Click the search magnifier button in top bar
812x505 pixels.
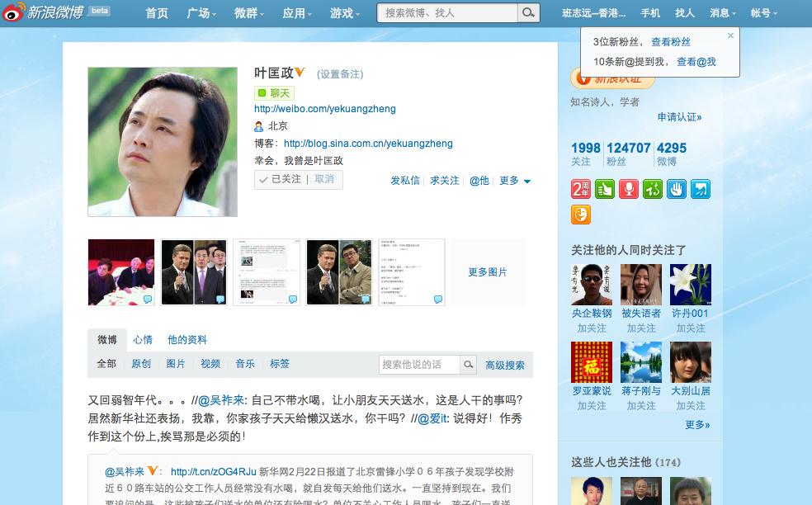[528, 13]
